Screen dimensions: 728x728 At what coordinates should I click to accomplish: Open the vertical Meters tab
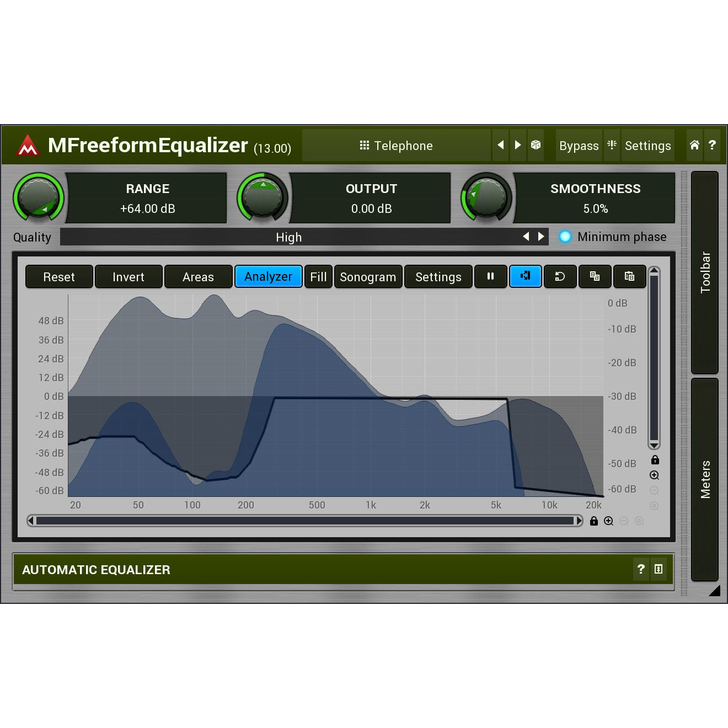(x=705, y=479)
